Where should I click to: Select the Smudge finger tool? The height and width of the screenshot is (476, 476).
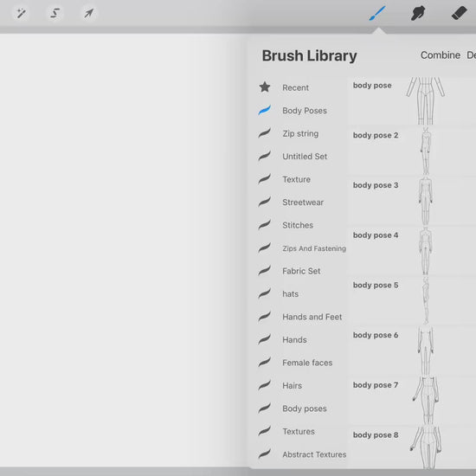[418, 13]
